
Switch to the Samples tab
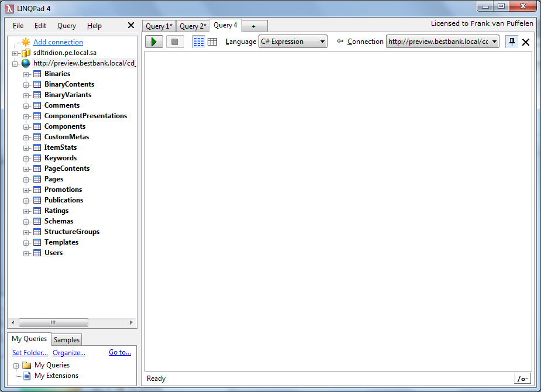point(67,340)
